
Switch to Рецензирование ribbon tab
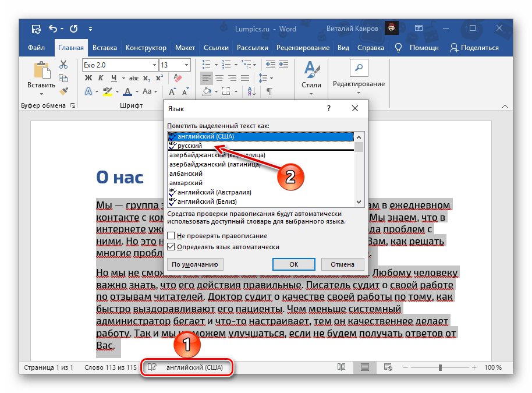[x=303, y=48]
